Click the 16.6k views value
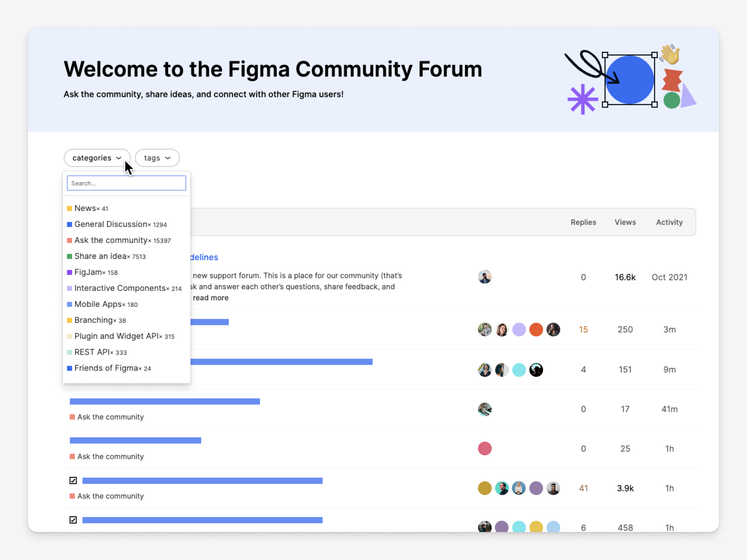Screen dimensions: 747x560 (x=625, y=277)
